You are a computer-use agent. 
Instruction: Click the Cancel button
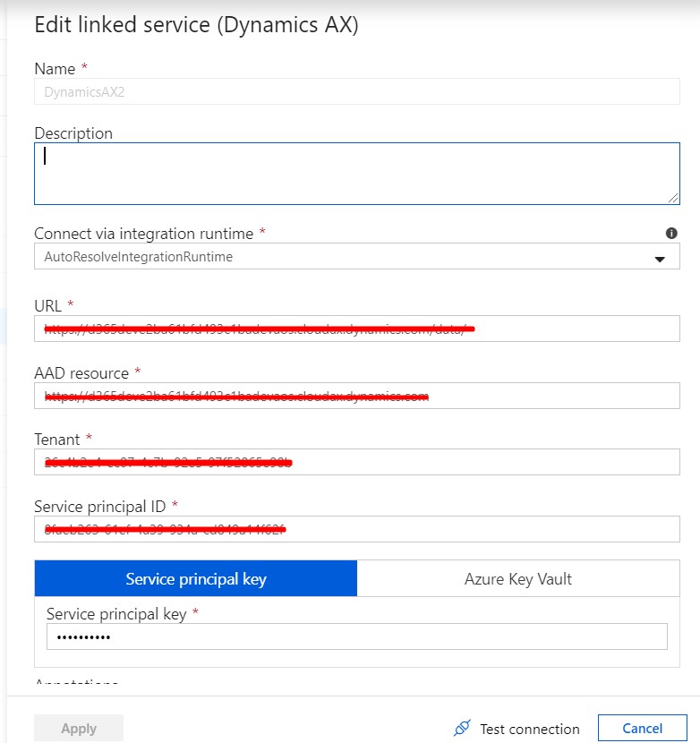pyautogui.click(x=642, y=728)
